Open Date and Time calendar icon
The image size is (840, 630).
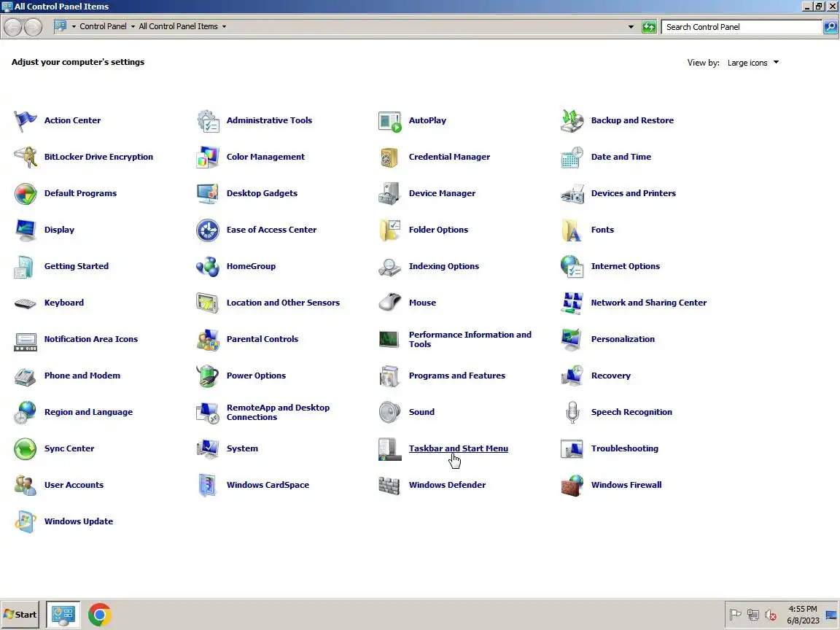[x=572, y=157]
